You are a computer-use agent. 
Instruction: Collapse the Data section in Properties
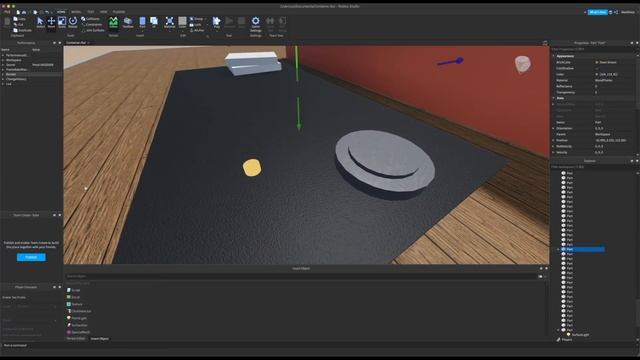tap(554, 98)
